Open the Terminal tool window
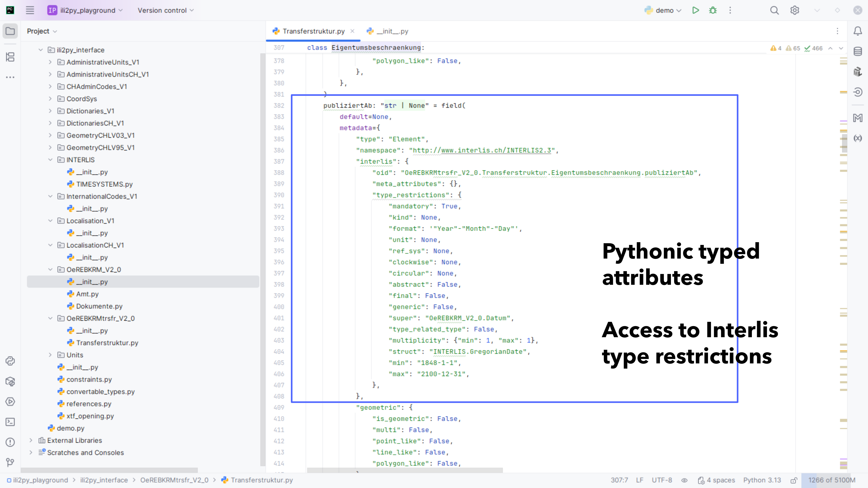Screen dimensions: 868x488 [x=10, y=422]
